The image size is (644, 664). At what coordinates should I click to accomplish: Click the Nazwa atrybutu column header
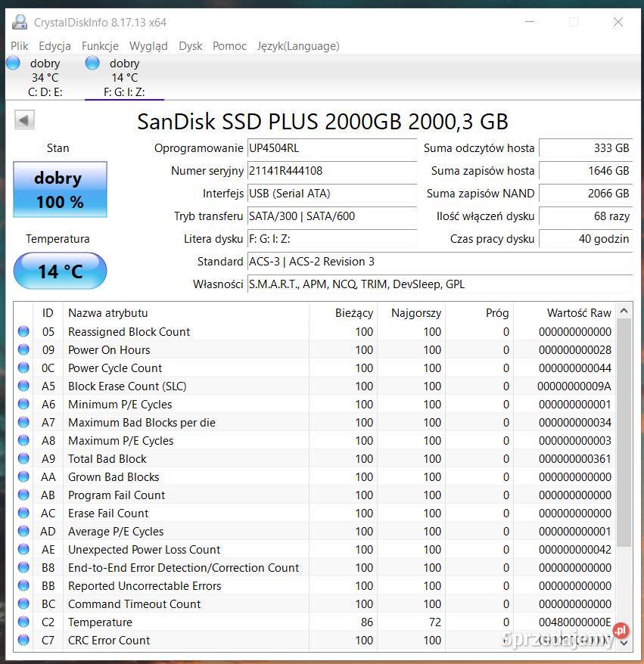coord(186,313)
